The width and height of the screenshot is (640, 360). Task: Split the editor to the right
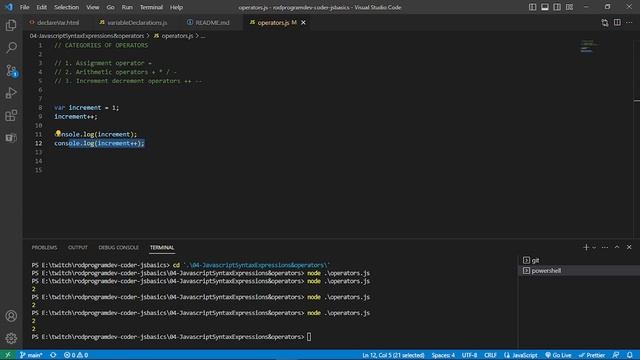point(617,23)
